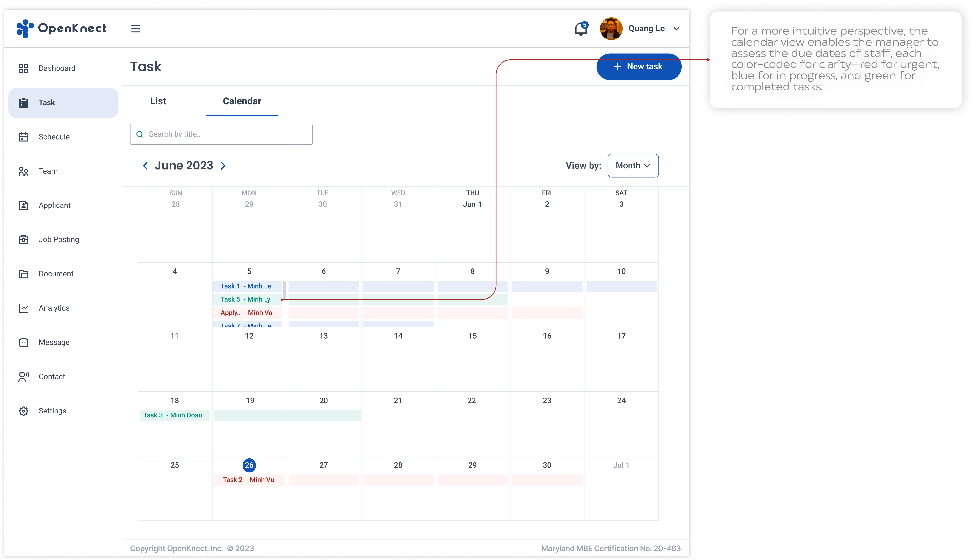Click June 2023 month title
This screenshot has height=560, width=973.
[184, 165]
